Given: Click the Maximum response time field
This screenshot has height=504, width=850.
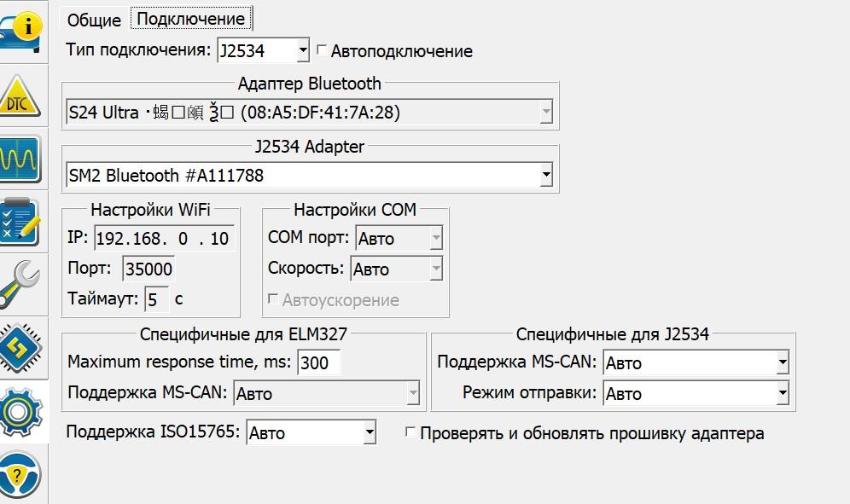Looking at the screenshot, I should pos(318,362).
